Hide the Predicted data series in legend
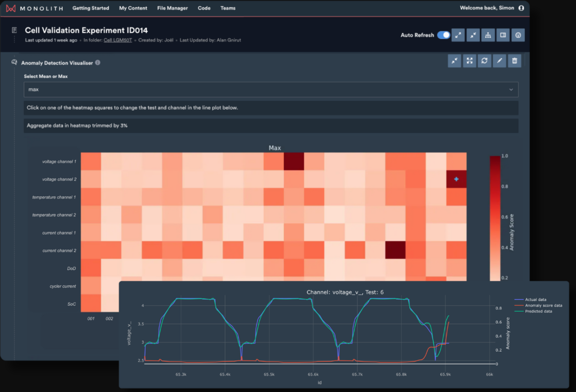 538,312
